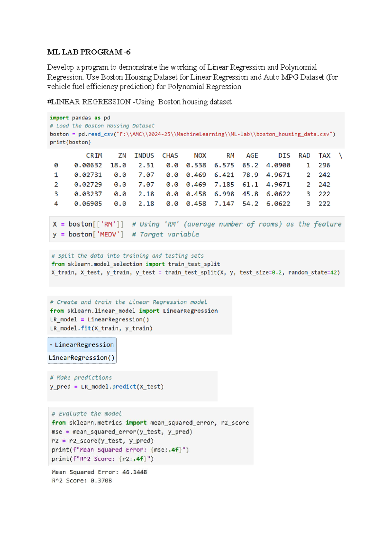Click the DIS value 4.0900

[x=278, y=165]
